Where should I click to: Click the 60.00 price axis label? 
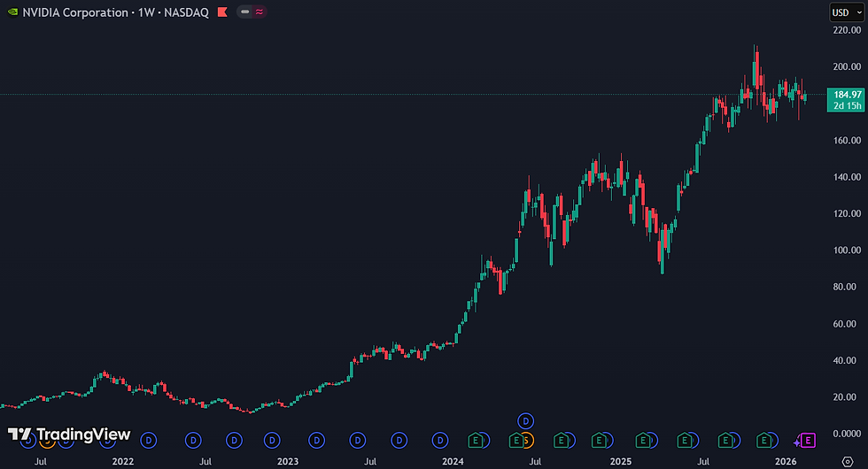[x=847, y=324]
